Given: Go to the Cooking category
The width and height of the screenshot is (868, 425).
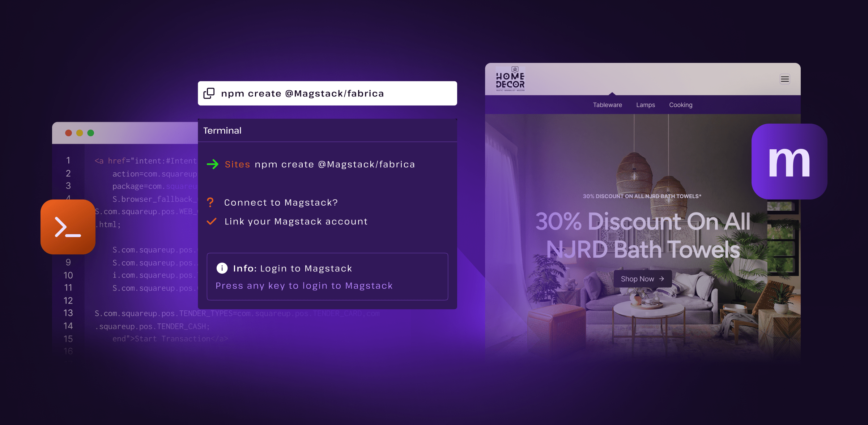Looking at the screenshot, I should tap(680, 105).
